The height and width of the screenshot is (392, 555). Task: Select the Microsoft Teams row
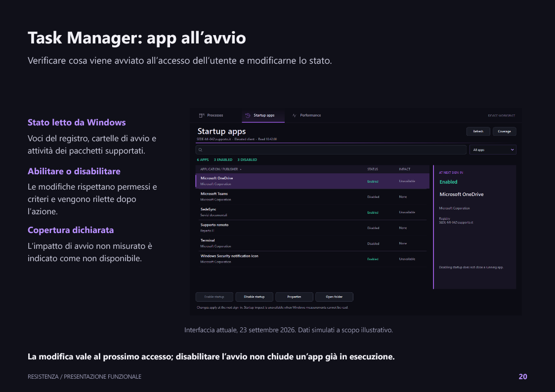pyautogui.click(x=312, y=196)
